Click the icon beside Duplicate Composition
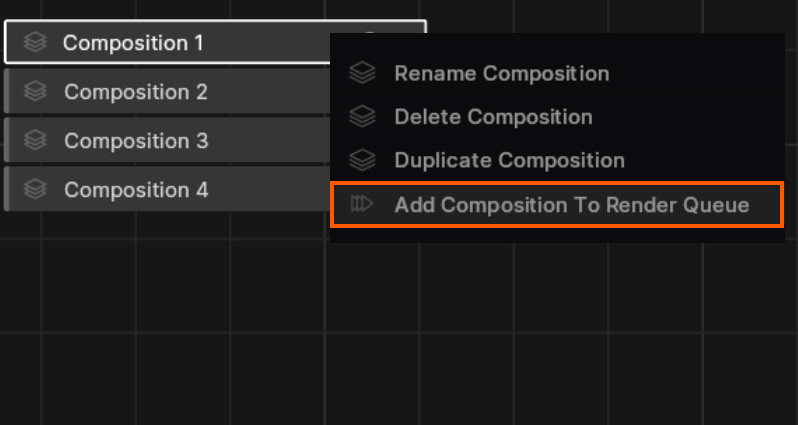 pos(362,160)
